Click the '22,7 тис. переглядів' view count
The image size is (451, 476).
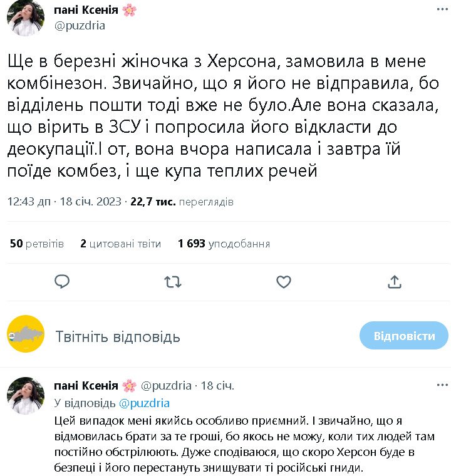182,202
